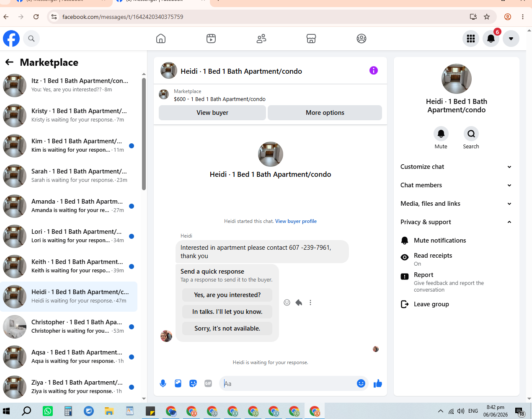Viewport: 532px width, 419px height.
Task: Open Amanda conversation in list
Action: (x=69, y=206)
